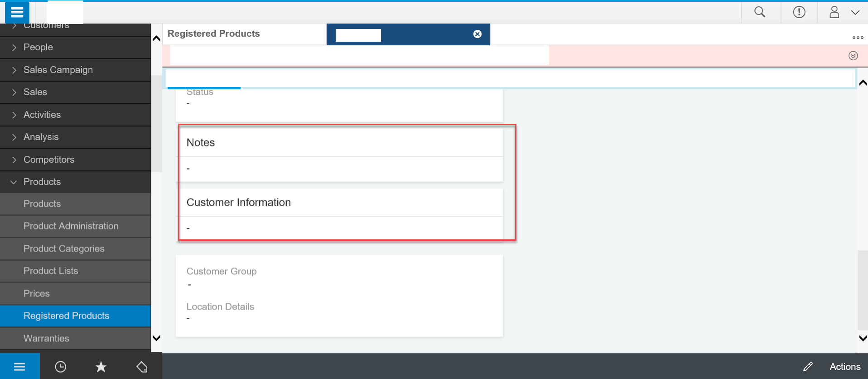Open the recent history clock icon
The width and height of the screenshot is (868, 379).
[60, 367]
